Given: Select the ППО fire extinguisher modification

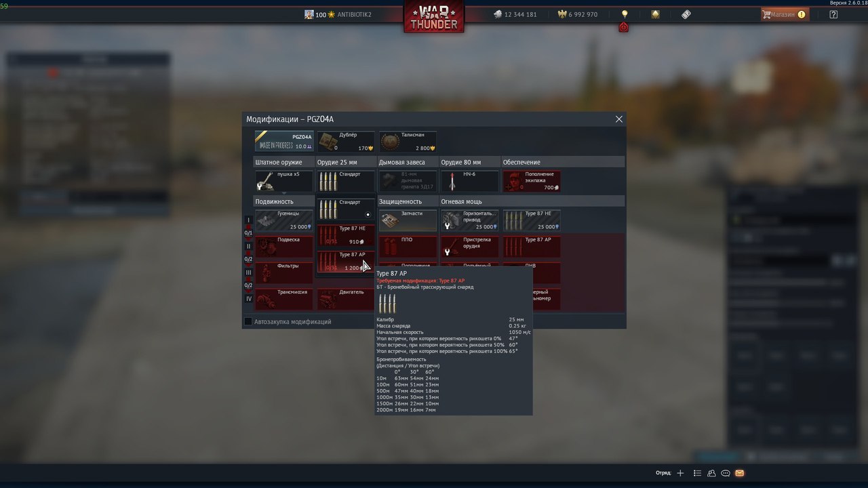Looking at the screenshot, I should click(x=408, y=246).
